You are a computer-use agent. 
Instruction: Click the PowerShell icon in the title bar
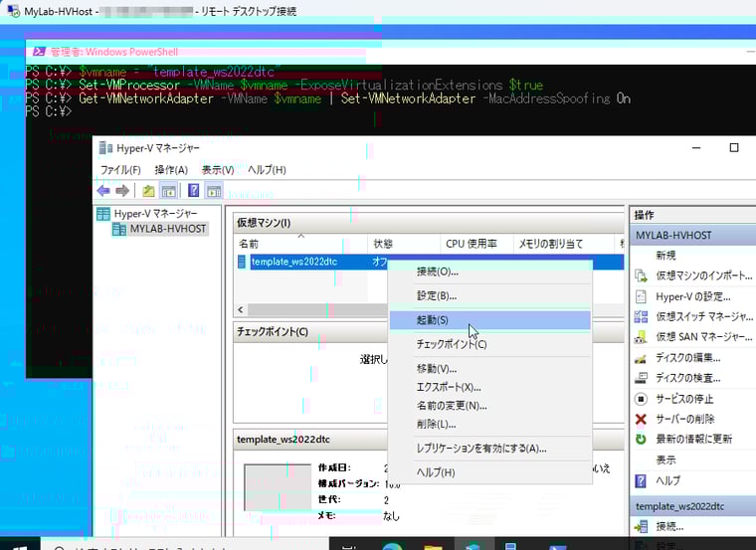point(39,52)
